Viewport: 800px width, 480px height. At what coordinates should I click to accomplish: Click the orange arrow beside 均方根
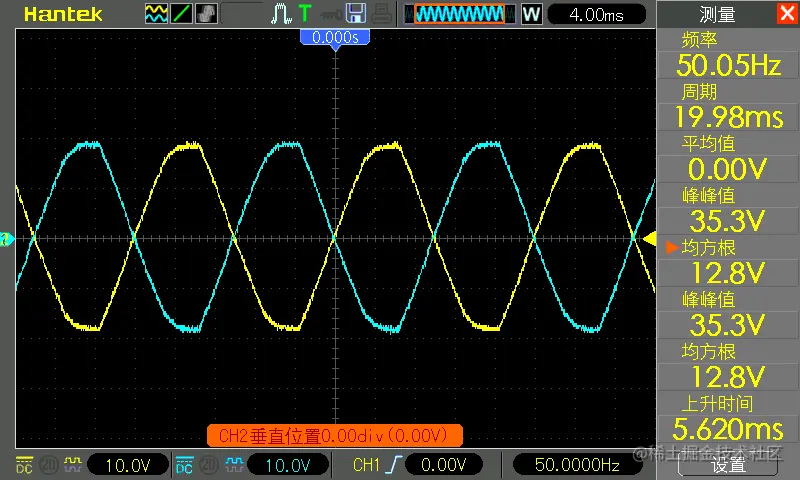[x=672, y=248]
